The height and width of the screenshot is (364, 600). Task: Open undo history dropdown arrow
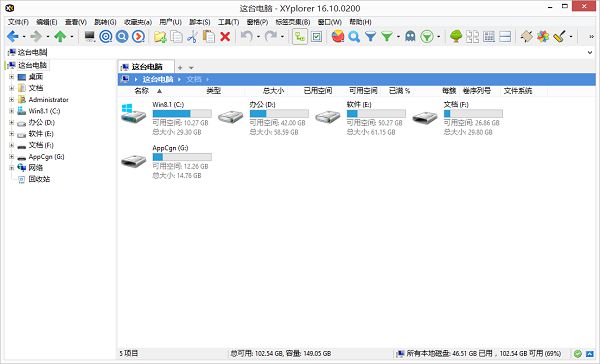258,37
